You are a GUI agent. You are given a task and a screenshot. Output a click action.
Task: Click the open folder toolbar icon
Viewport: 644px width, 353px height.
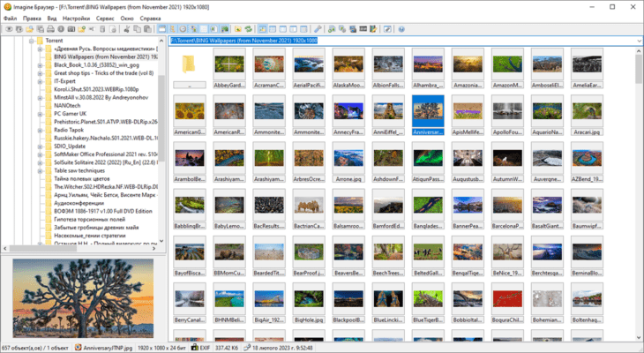tap(29, 29)
